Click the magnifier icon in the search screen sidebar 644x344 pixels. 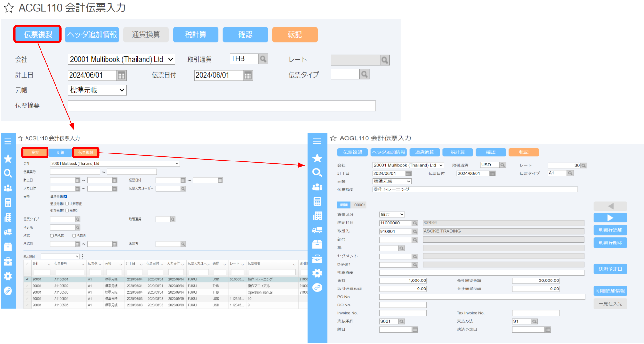8,173
